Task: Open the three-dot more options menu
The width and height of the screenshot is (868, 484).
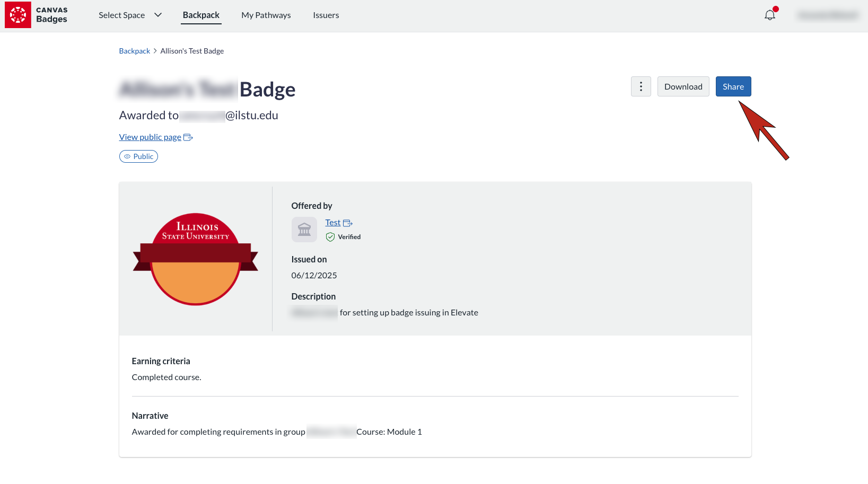Action: point(641,86)
